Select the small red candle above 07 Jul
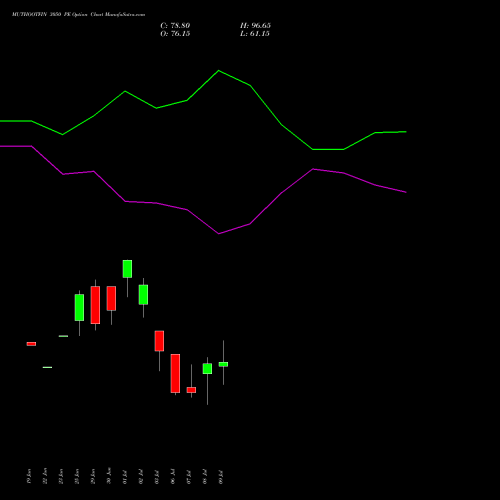The image size is (500, 500). [191, 390]
